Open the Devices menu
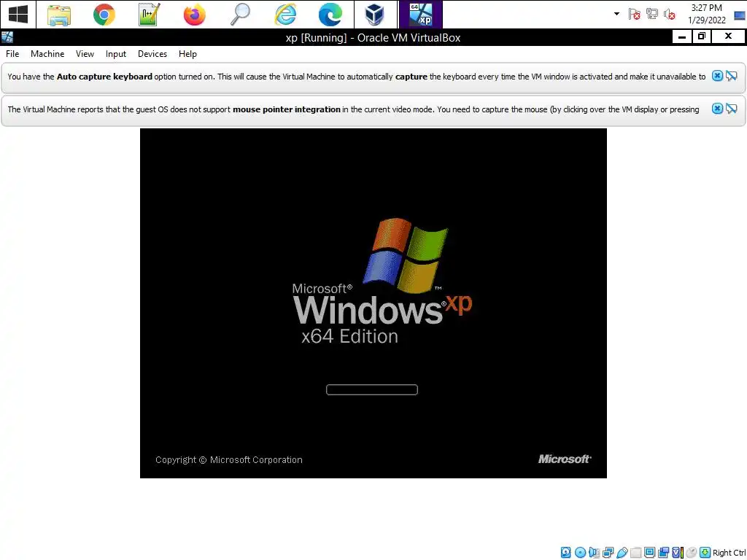The image size is (747, 560). click(152, 54)
